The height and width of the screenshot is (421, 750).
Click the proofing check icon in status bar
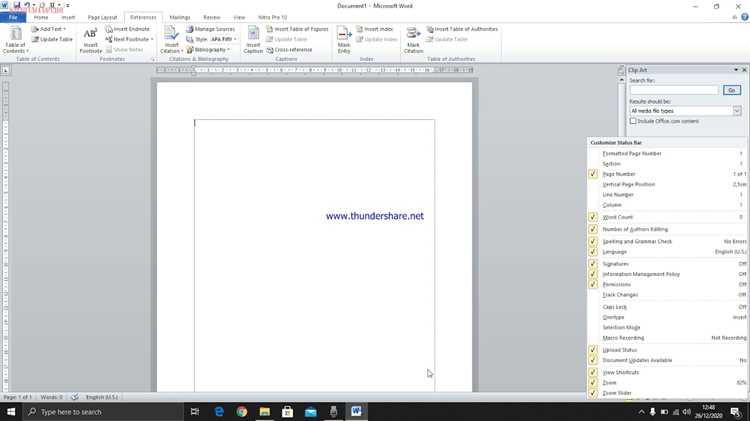click(x=75, y=397)
